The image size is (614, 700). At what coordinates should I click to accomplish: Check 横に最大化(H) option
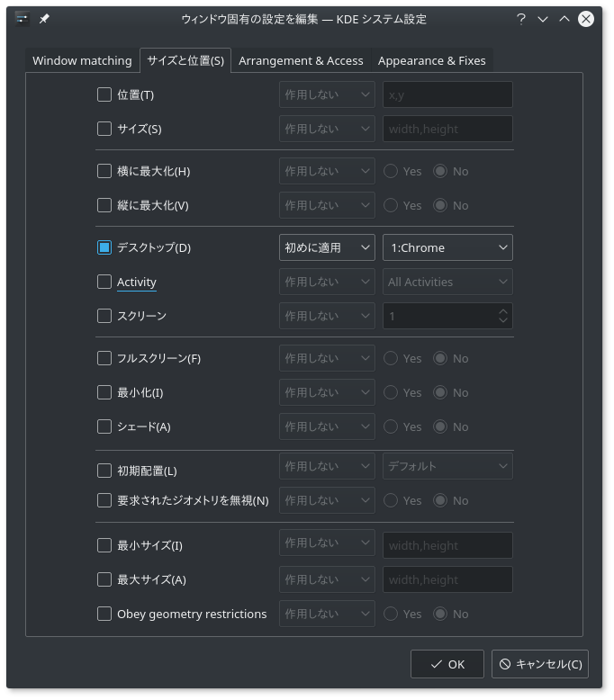pos(104,172)
